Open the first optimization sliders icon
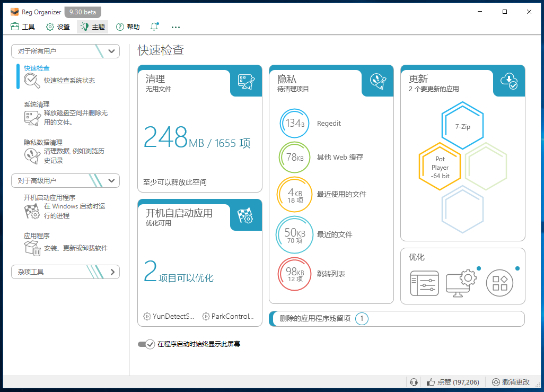Image resolution: width=544 pixels, height=392 pixels. click(x=424, y=283)
